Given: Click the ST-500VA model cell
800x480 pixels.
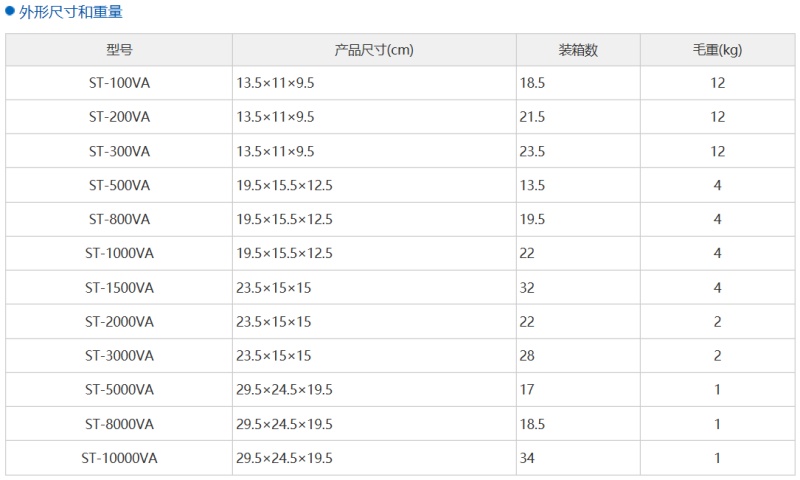Looking at the screenshot, I should 119,185.
